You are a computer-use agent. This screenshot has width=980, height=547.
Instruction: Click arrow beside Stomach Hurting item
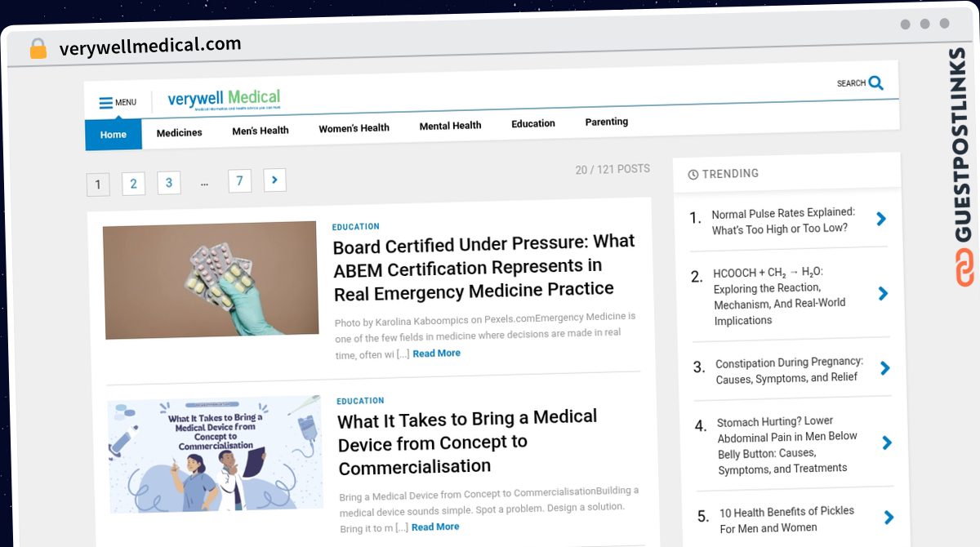pyautogui.click(x=887, y=443)
